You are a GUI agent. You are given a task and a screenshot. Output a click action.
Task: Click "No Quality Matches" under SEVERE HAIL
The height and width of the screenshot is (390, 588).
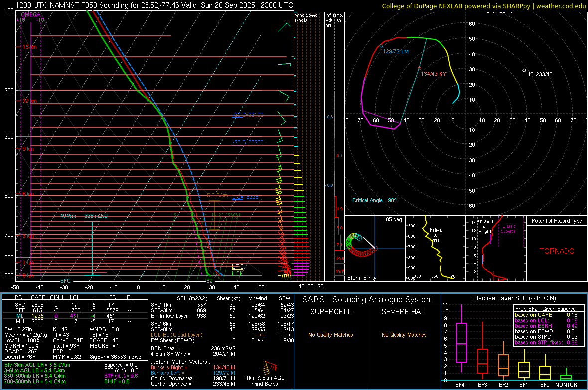[x=404, y=335]
